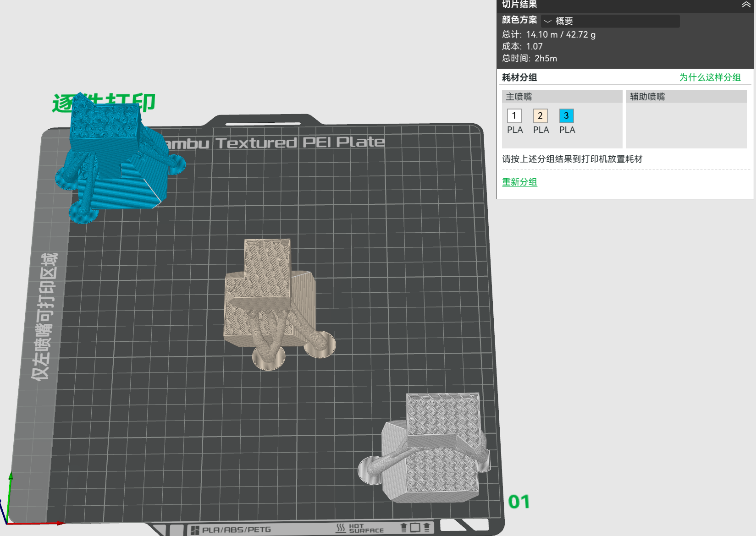
Task: Click the 主喷嘴 group header
Action: click(562, 97)
